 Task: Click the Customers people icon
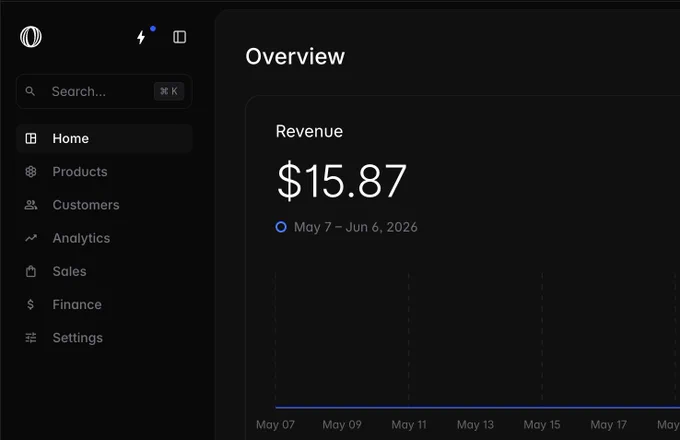point(31,205)
